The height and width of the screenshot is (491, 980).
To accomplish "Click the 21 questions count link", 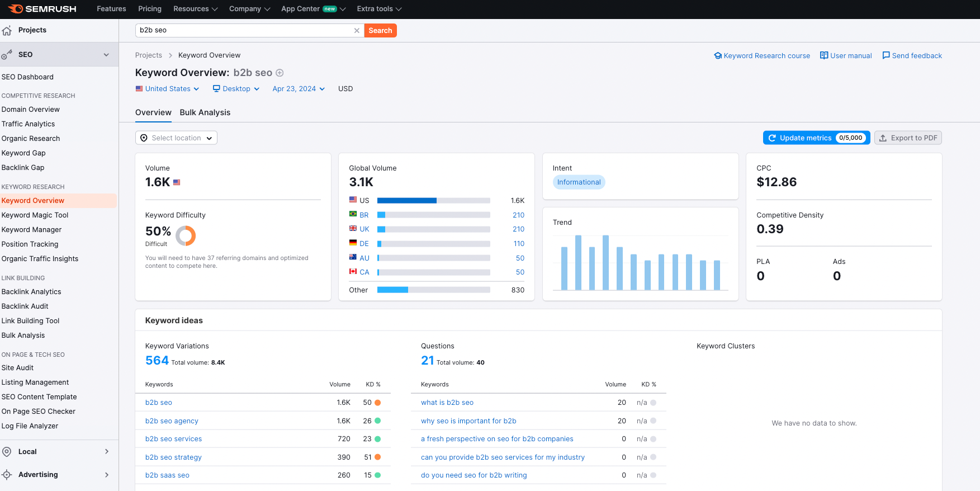I will [x=428, y=361].
